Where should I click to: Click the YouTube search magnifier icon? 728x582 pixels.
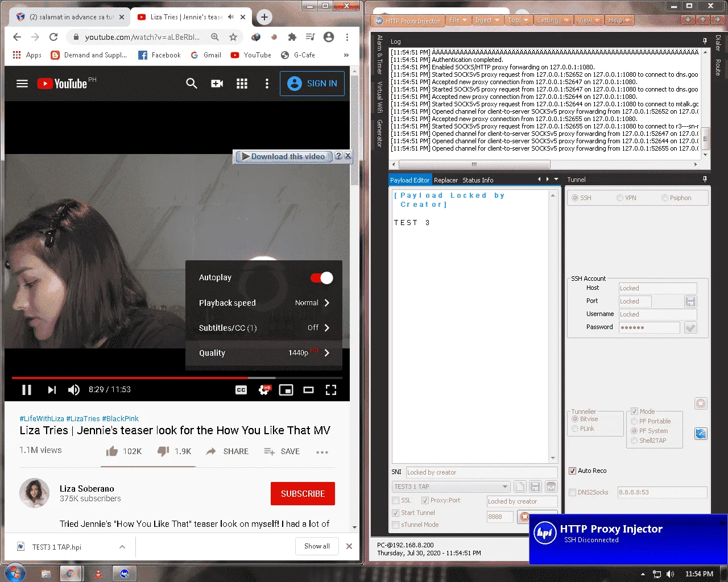pyautogui.click(x=192, y=84)
